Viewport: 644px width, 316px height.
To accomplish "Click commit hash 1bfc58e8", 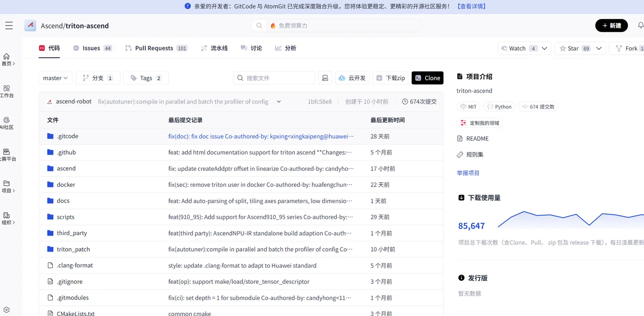I will [320, 102].
